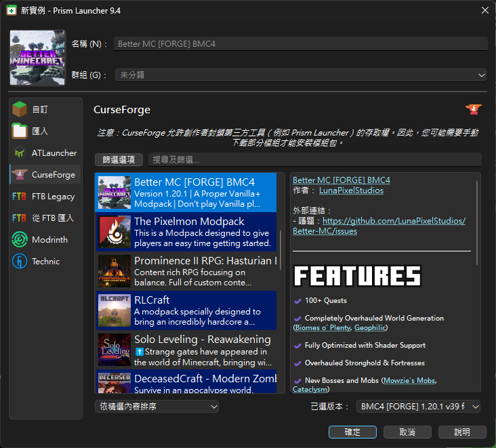The height and width of the screenshot is (448, 496).
Task: Click the CurseForge anvil logo at top right
Action: [473, 110]
